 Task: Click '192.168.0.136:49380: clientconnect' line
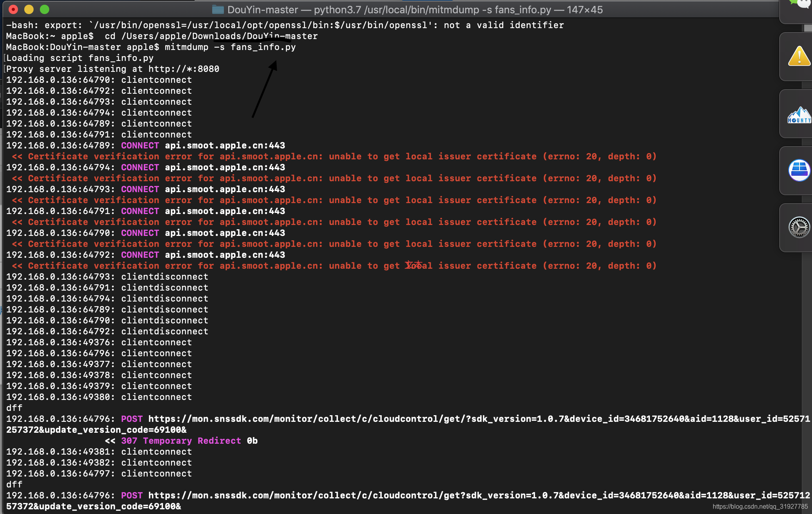tap(99, 397)
